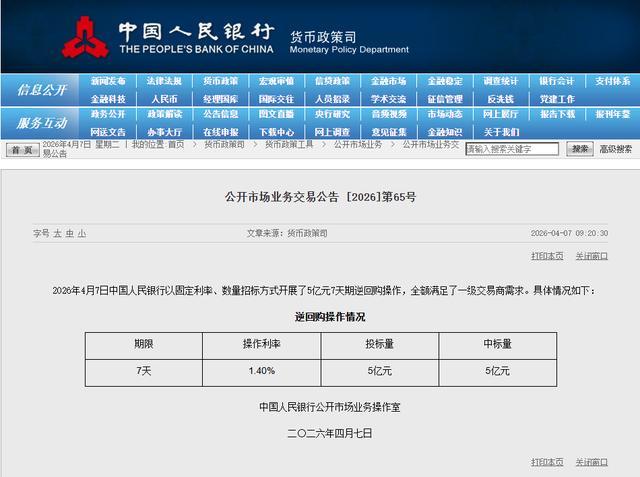Follow the 公开市场业务交易公告 breadcrumb link
This screenshot has width=640, height=477.
coord(431,144)
